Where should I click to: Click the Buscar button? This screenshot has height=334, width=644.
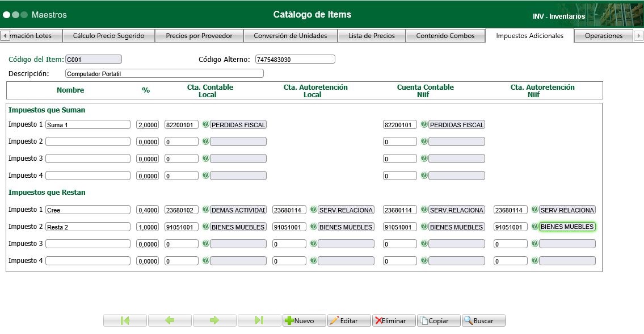(x=483, y=320)
